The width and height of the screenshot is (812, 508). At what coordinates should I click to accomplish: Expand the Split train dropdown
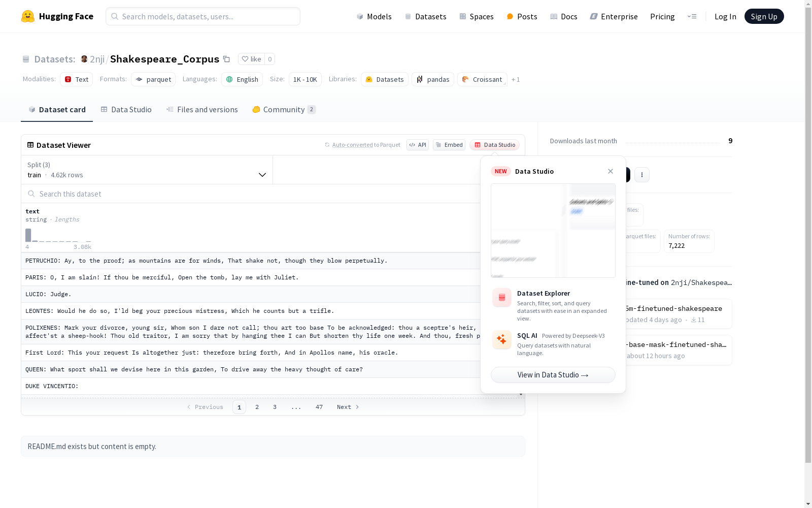point(147,170)
